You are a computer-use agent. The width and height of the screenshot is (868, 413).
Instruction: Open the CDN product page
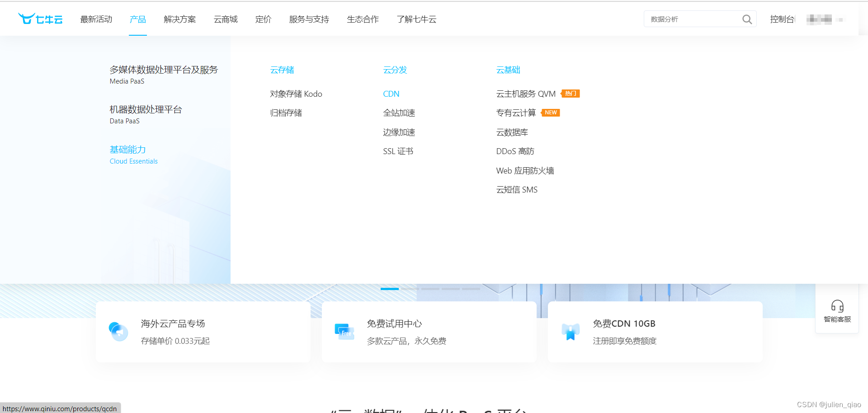pos(391,94)
